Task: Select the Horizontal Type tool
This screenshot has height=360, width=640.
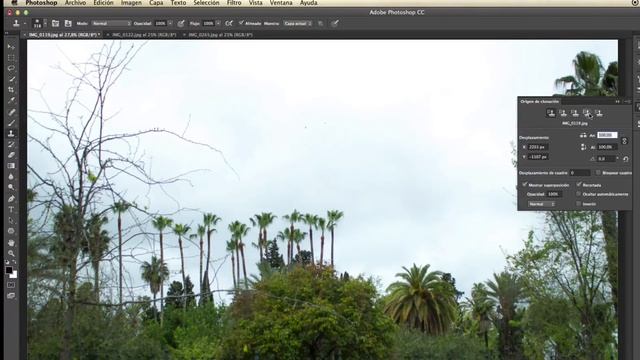Action: [x=11, y=210]
